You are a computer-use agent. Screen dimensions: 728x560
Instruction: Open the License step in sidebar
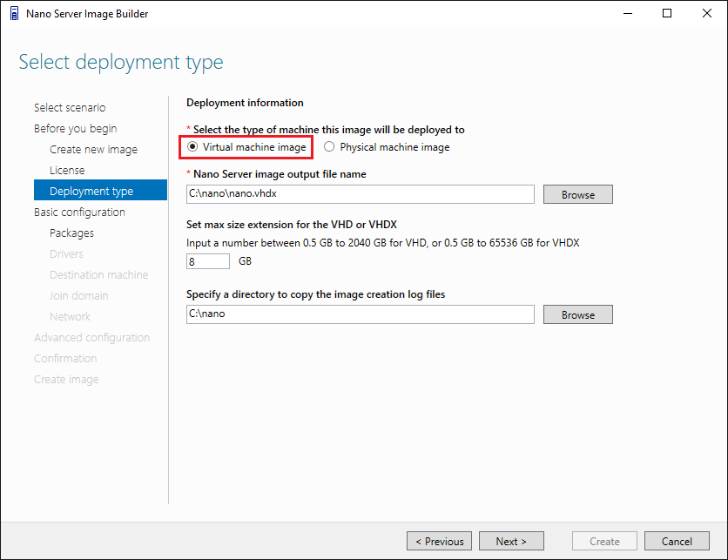pos(67,171)
